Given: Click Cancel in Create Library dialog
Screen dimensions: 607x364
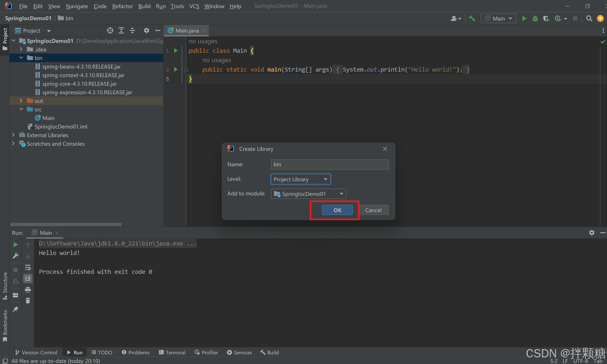Looking at the screenshot, I should 373,210.
